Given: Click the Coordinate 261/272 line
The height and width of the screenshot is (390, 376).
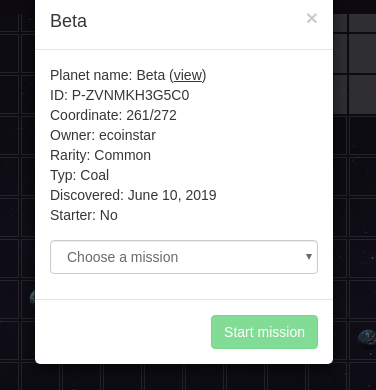Looking at the screenshot, I should coord(113,115).
